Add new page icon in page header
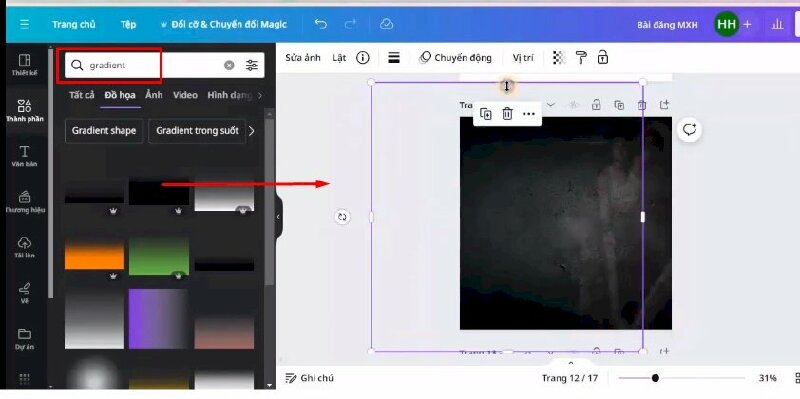 pyautogui.click(x=664, y=105)
